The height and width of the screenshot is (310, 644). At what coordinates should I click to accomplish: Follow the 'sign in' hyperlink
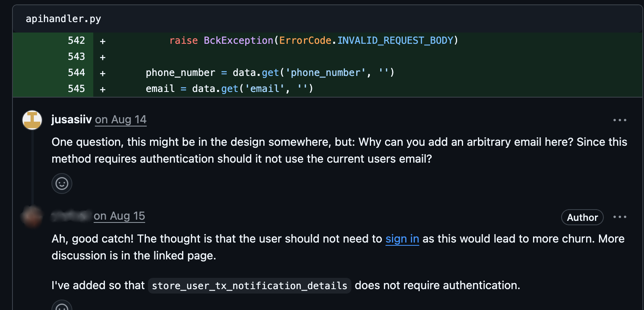(402, 239)
